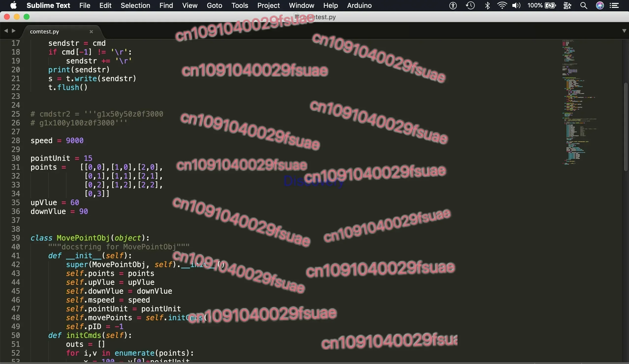Go to previous tab arrow
This screenshot has width=629, height=364.
(6, 31)
